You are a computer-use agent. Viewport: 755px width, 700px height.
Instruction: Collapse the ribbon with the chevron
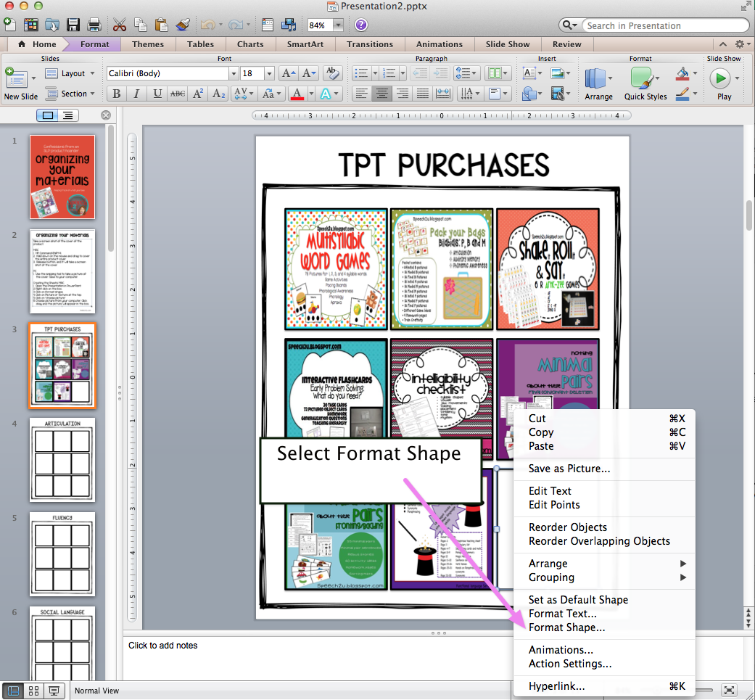(723, 44)
